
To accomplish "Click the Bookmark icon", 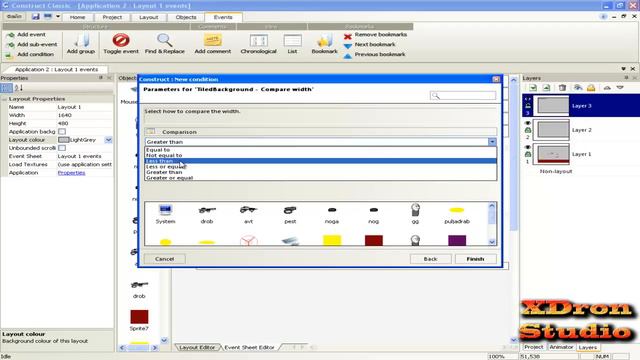I will click(324, 41).
